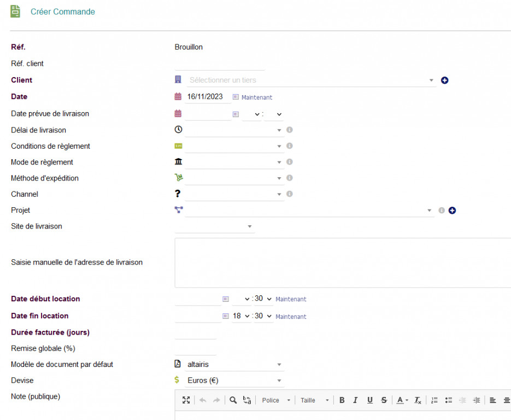This screenshot has width=511, height=420.
Task: Click the add new third party plus icon
Action: pos(445,80)
